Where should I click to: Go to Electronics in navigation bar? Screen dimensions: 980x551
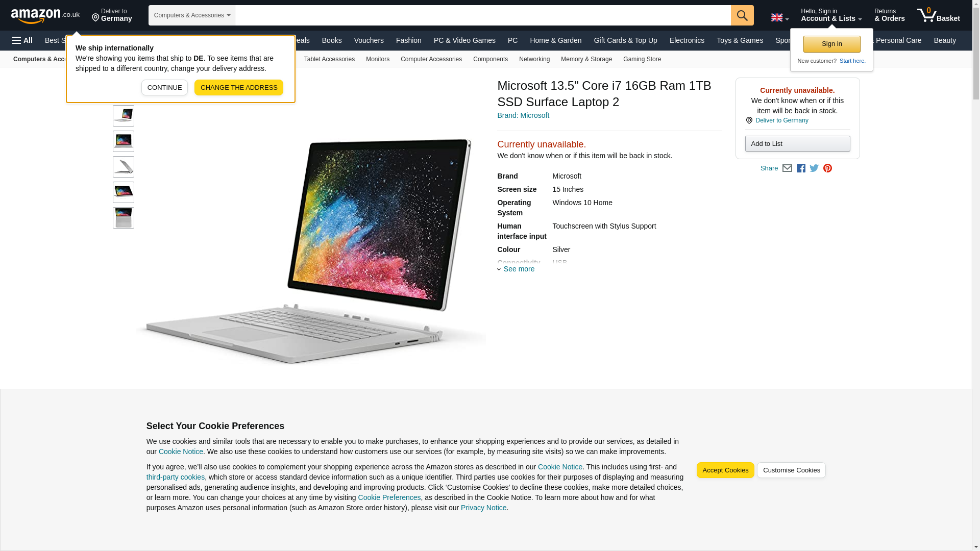pos(687,40)
